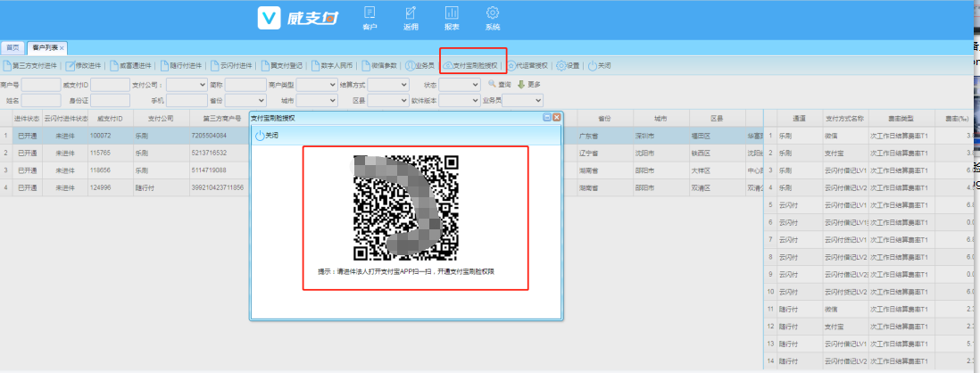Open the 系统 gear icon in header
The width and height of the screenshot is (980, 373).
(493, 17)
